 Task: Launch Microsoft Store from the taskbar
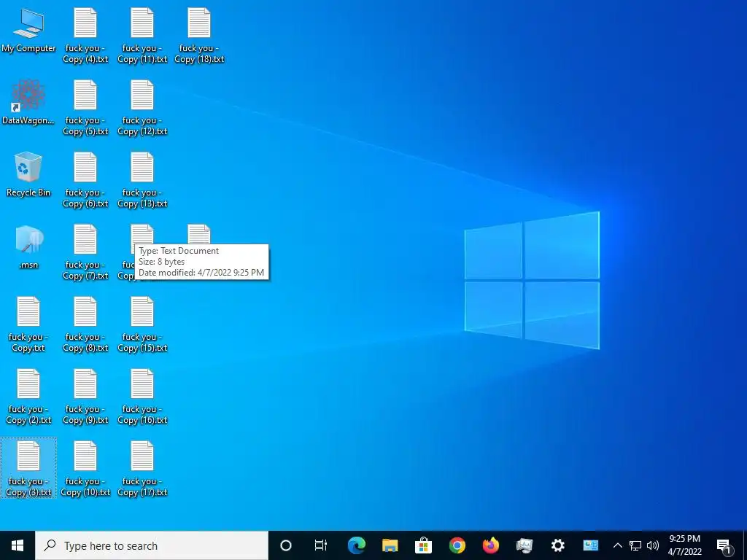[x=423, y=545]
